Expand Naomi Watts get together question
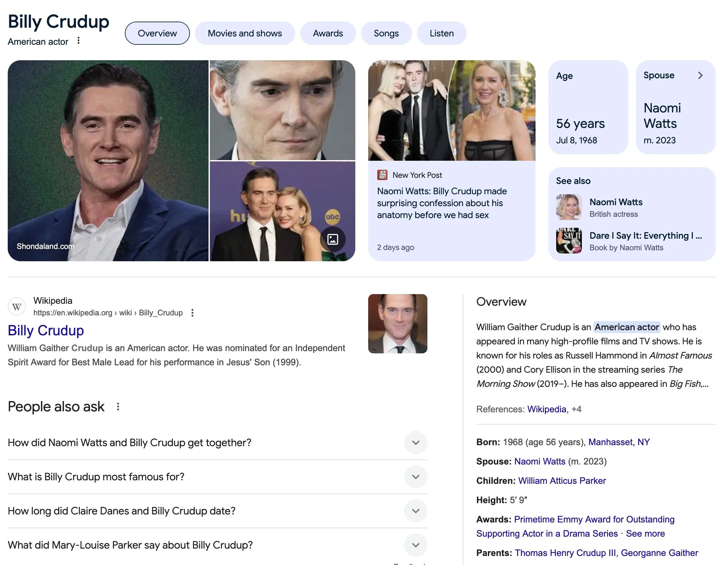728x565 pixels. coord(415,443)
